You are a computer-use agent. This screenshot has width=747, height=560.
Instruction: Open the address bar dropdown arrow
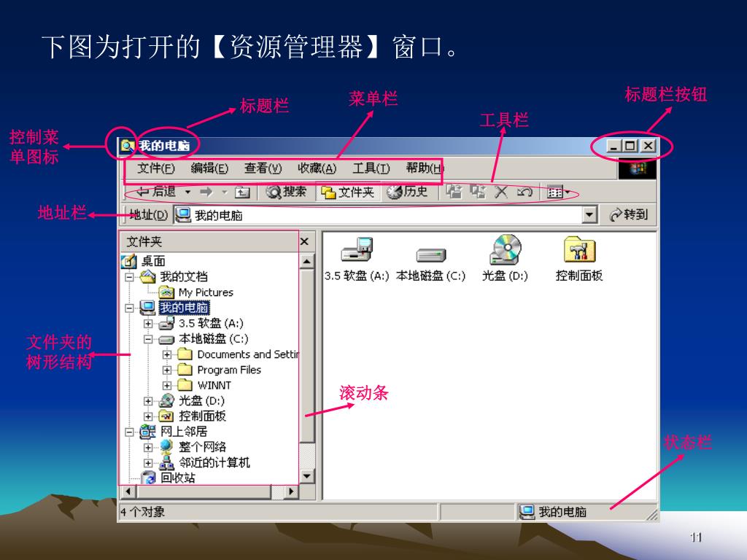589,215
